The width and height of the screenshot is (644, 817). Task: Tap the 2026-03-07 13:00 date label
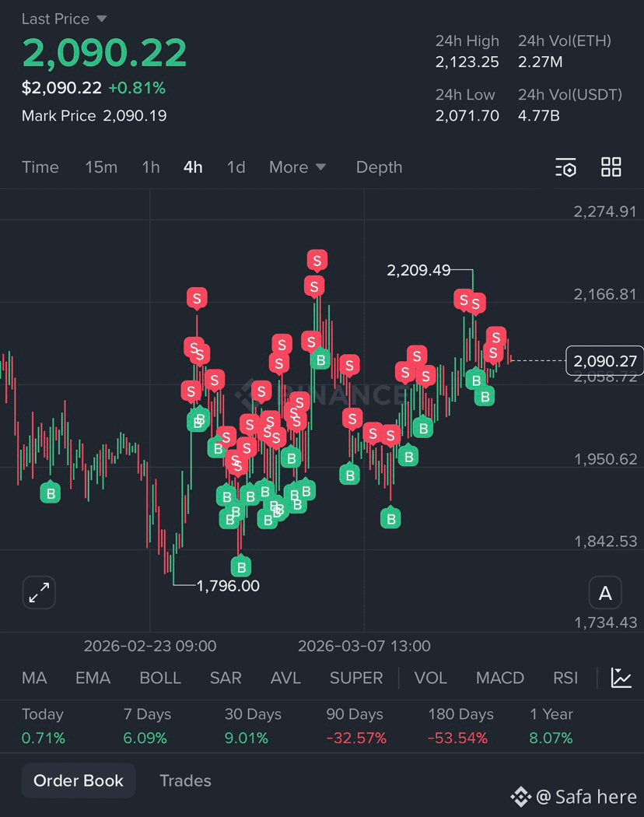[364, 646]
